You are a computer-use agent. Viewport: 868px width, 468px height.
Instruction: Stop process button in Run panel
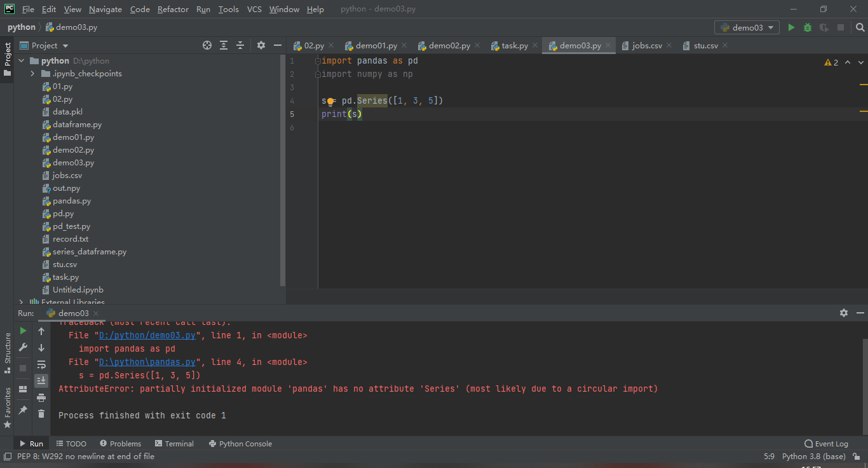[23, 368]
